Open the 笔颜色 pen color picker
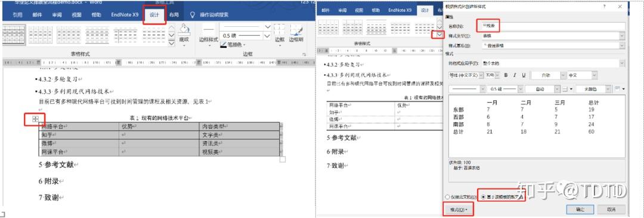This screenshot has width=644, height=218. tap(233, 44)
